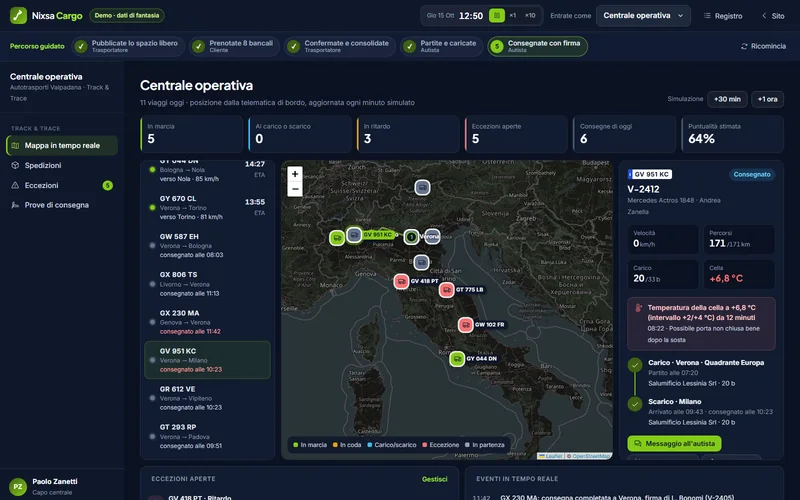Click the PZ avatar icon
This screenshot has height=500, width=800.
18,486
